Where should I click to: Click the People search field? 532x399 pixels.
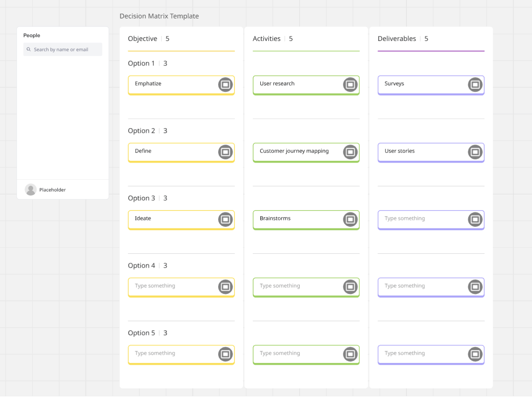[x=63, y=49]
